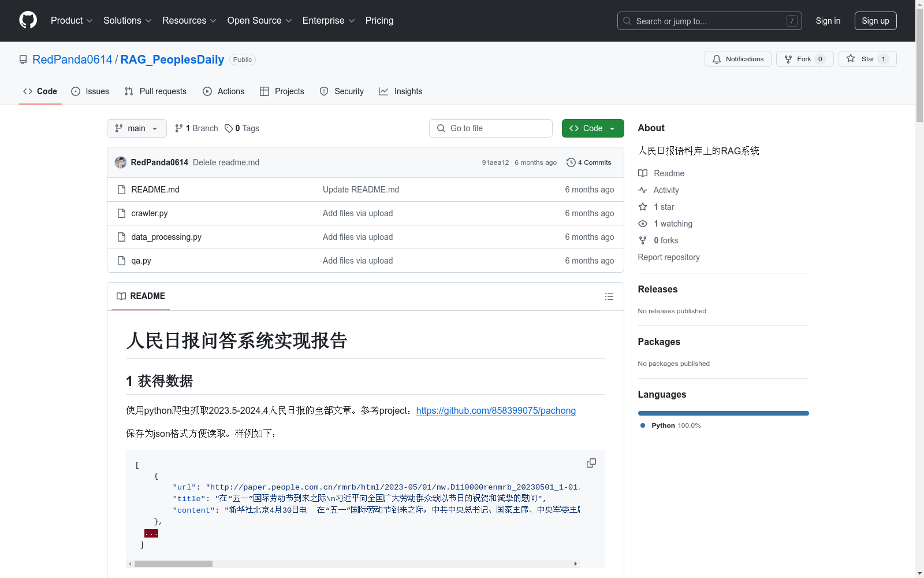
Task: View the 0 forks link
Action: [x=658, y=240]
